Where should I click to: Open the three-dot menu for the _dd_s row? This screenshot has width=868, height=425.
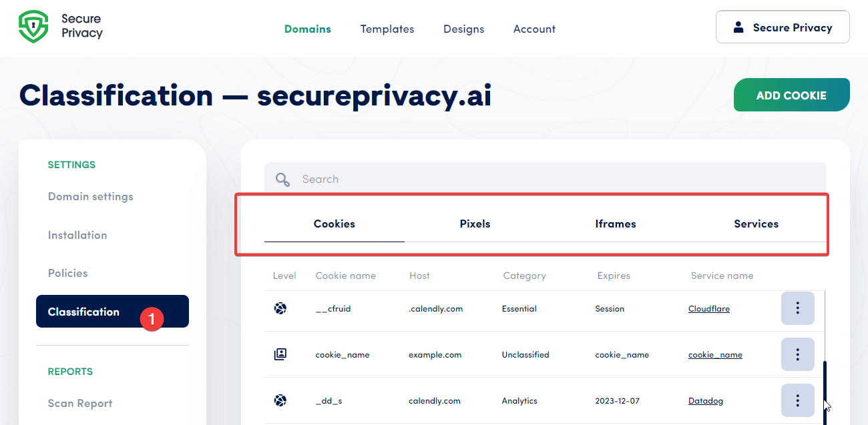tap(798, 400)
